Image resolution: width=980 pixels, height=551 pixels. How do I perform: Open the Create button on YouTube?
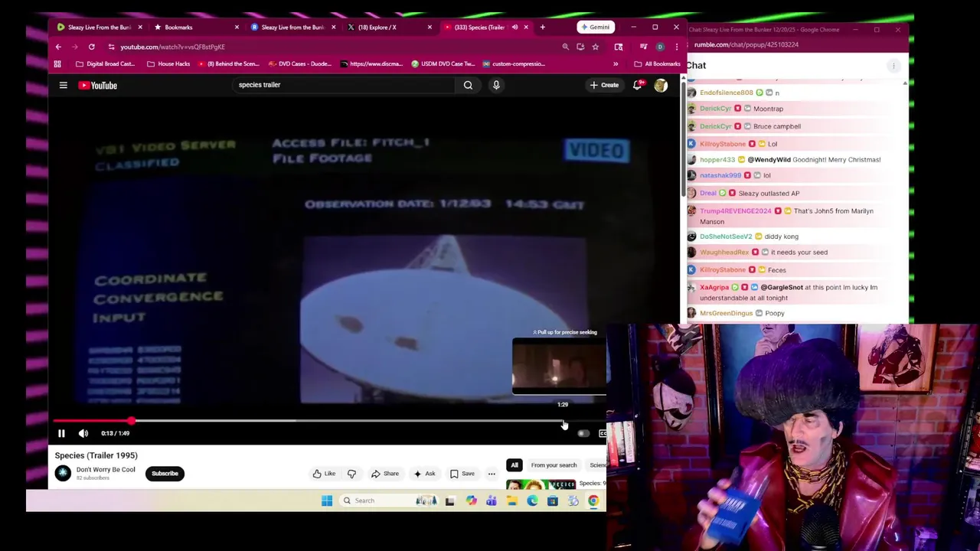pos(604,85)
